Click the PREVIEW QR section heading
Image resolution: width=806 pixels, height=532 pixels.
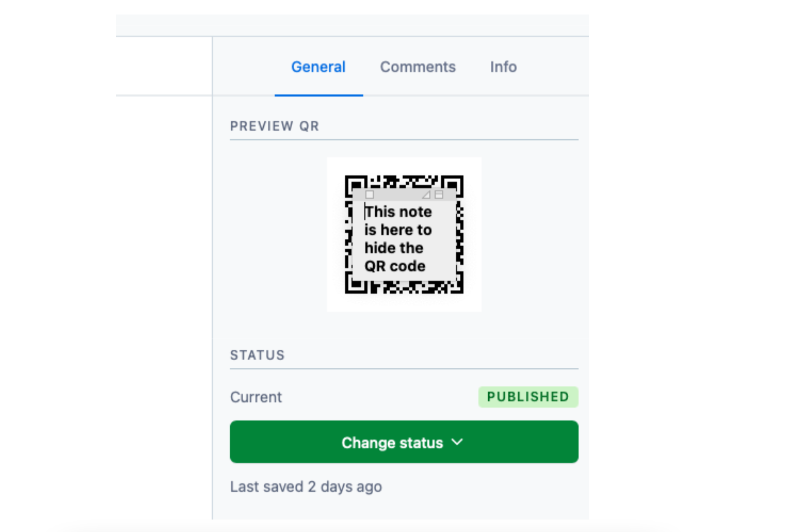(274, 126)
